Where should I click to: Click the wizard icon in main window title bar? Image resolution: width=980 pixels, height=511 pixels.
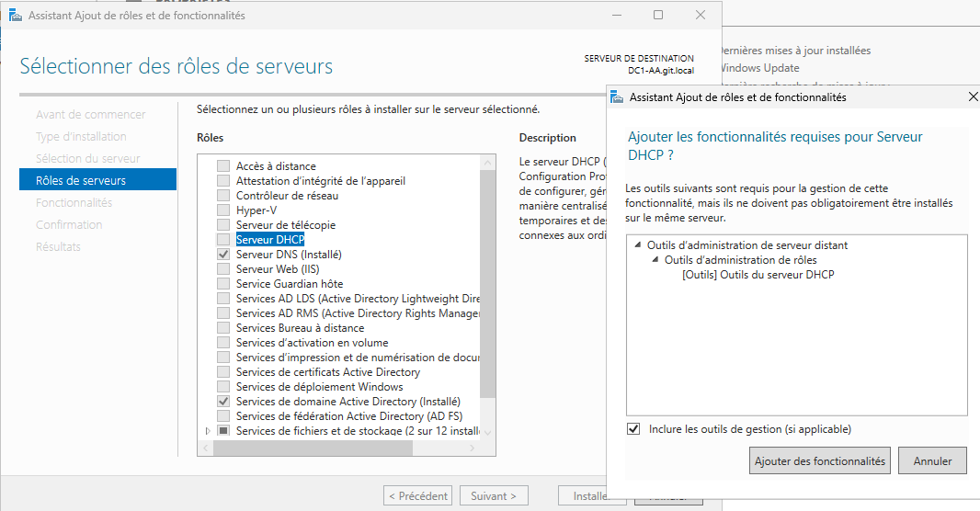pyautogui.click(x=16, y=15)
